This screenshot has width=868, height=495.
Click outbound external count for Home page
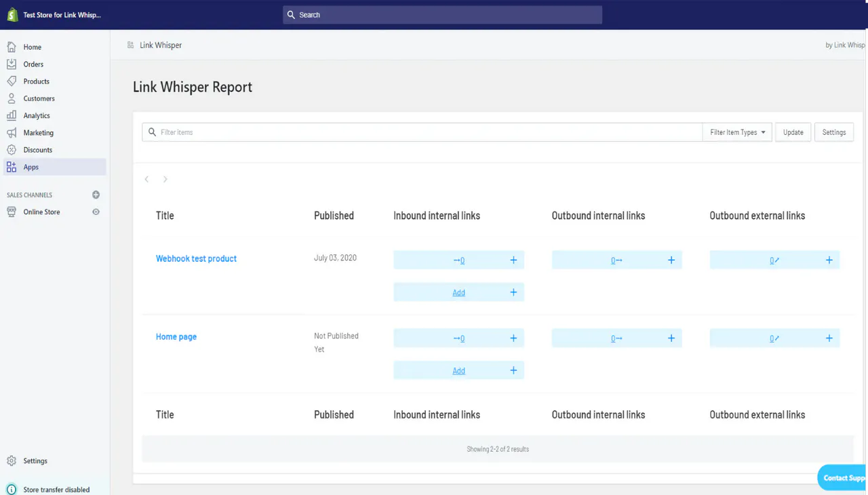(x=774, y=338)
